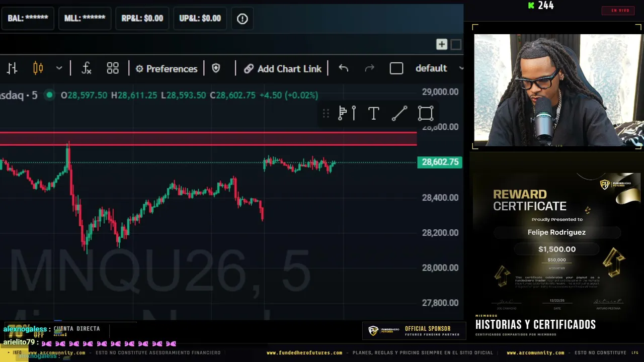Undo the last chart action
This screenshot has width=644, height=362.
344,68
